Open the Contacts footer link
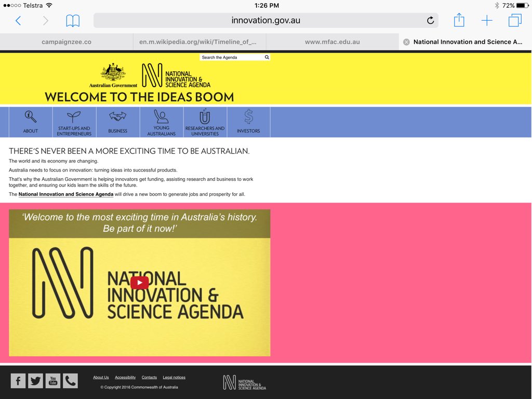Viewport: 532px width, 399px height. coord(149,377)
